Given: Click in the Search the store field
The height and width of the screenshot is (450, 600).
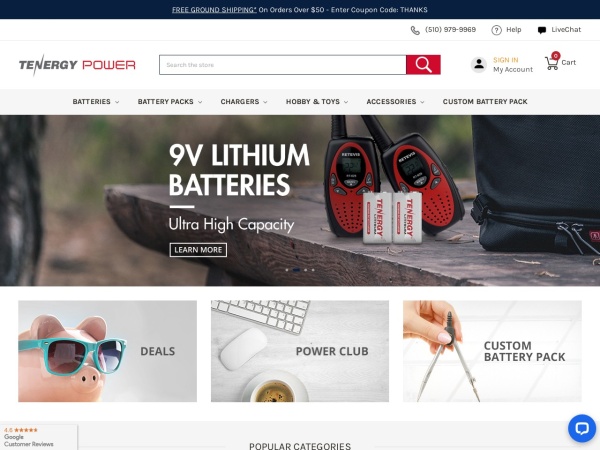Looking at the screenshot, I should coord(283,65).
